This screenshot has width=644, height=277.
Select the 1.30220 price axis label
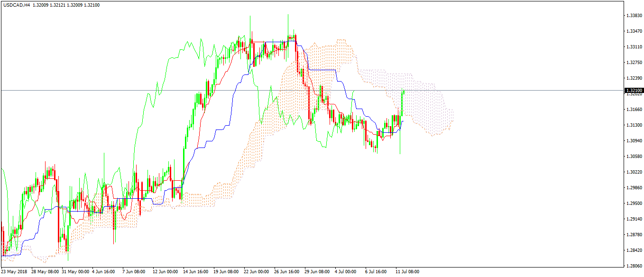pos(634,172)
